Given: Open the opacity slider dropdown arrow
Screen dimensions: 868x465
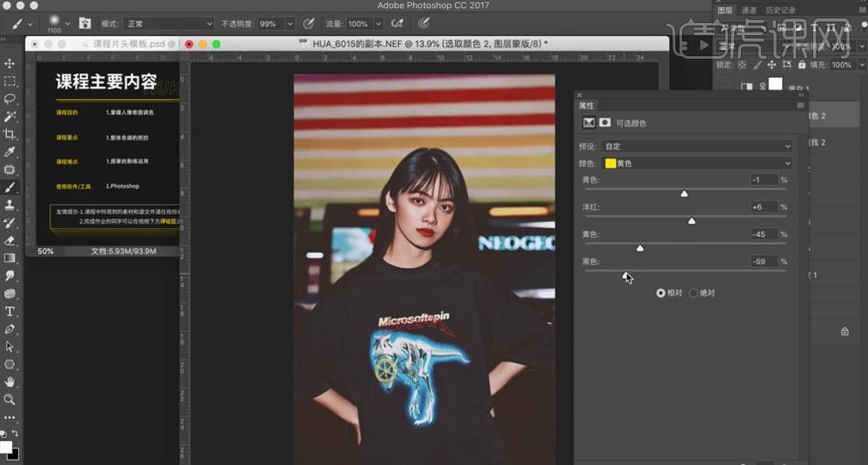Looking at the screenshot, I should tap(289, 24).
